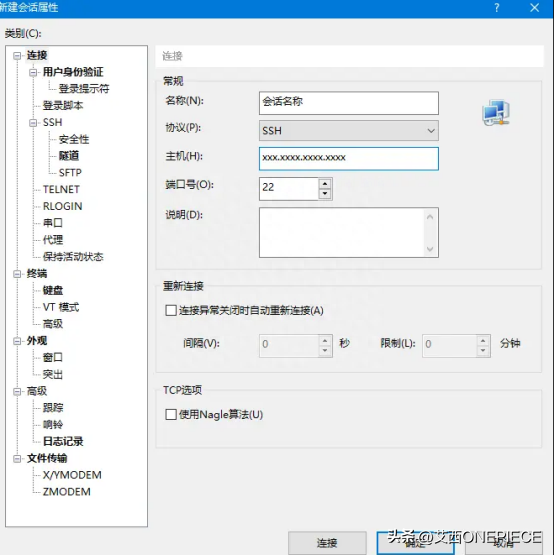Open the 协议 SSH dropdown
The image size is (554, 556).
pyautogui.click(x=349, y=131)
